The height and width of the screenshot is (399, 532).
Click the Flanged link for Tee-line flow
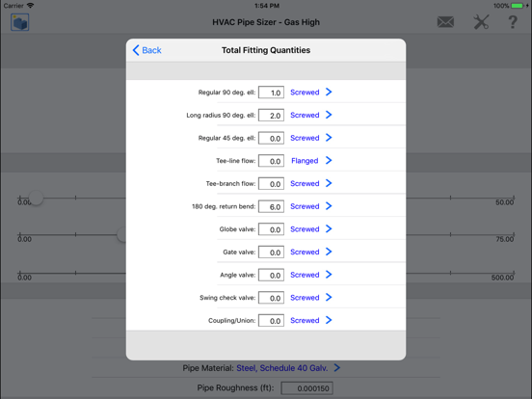point(305,161)
